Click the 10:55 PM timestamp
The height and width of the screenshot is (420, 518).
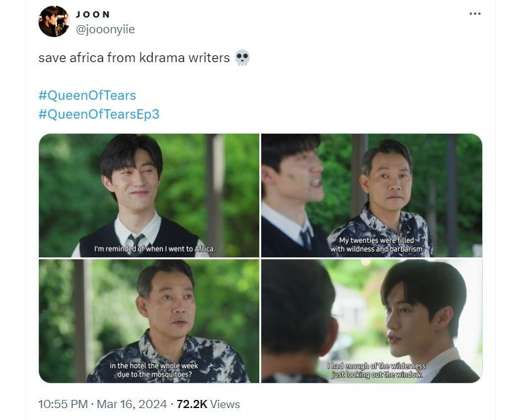[x=63, y=404]
